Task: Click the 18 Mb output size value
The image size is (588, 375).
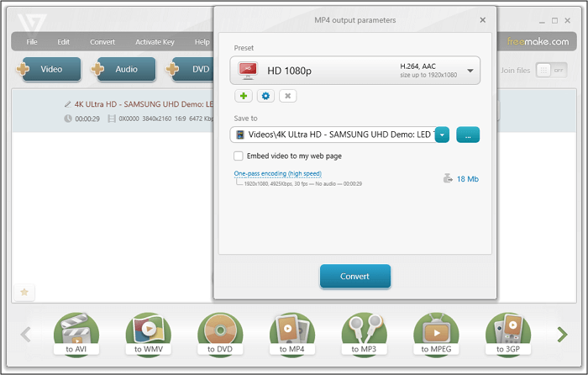Action: coord(468,179)
